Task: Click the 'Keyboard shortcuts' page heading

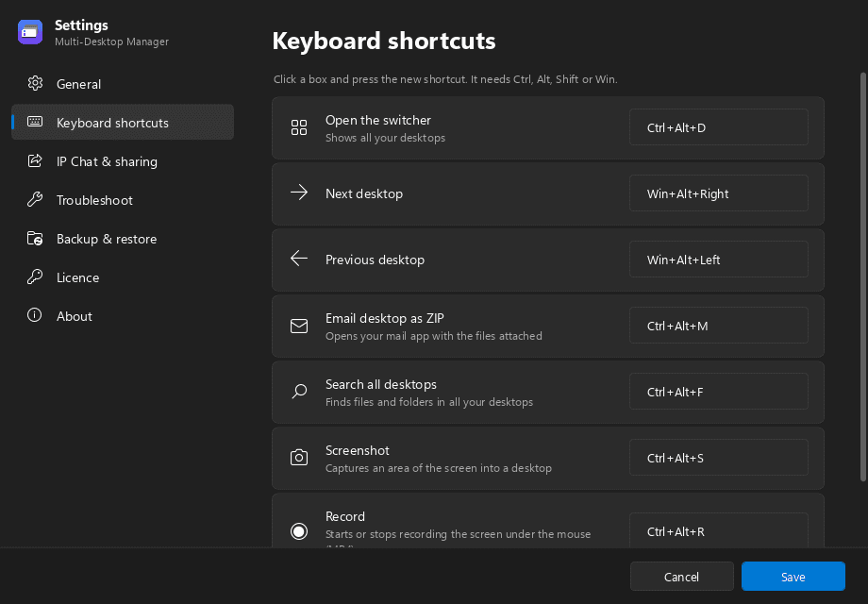Action: 384,41
